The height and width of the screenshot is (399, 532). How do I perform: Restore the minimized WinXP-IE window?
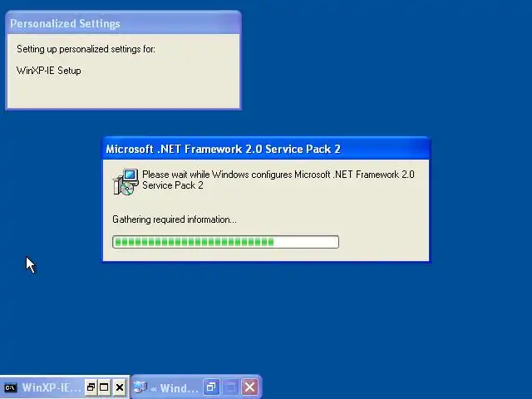click(x=91, y=387)
